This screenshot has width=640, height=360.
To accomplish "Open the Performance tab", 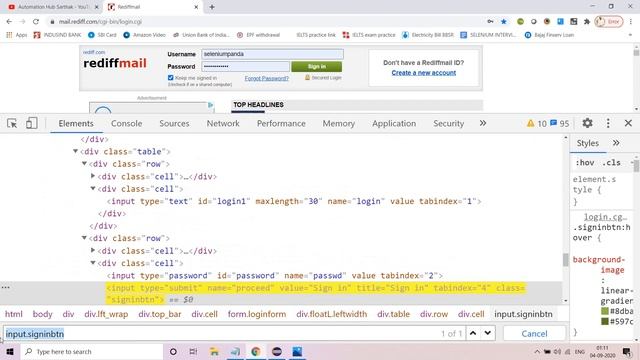I will [281, 123].
